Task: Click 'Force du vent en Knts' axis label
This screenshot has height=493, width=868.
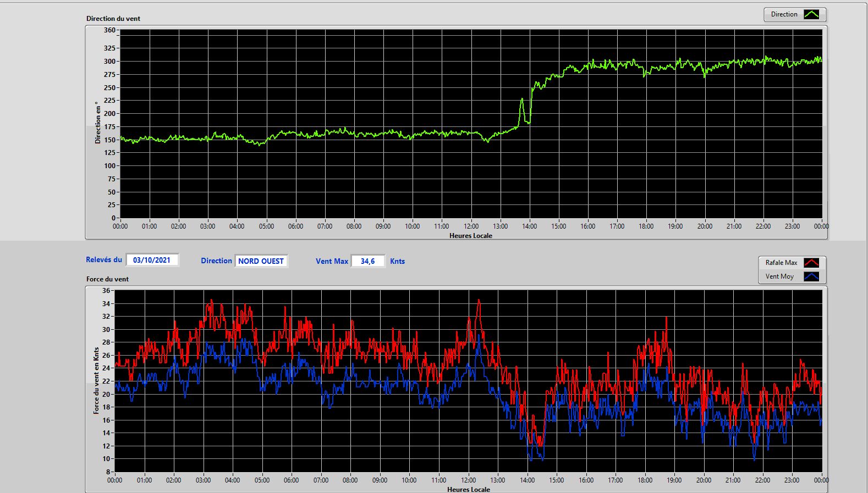Action: (x=96, y=380)
